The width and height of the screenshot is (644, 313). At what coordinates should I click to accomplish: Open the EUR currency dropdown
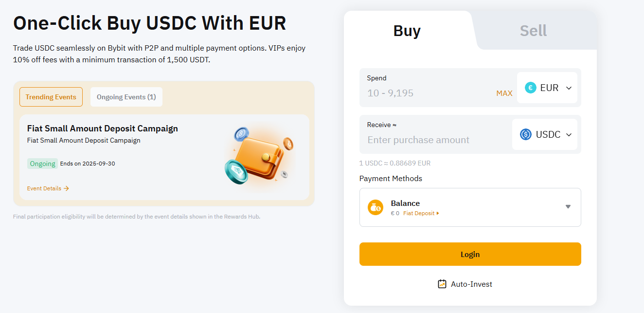(568, 88)
